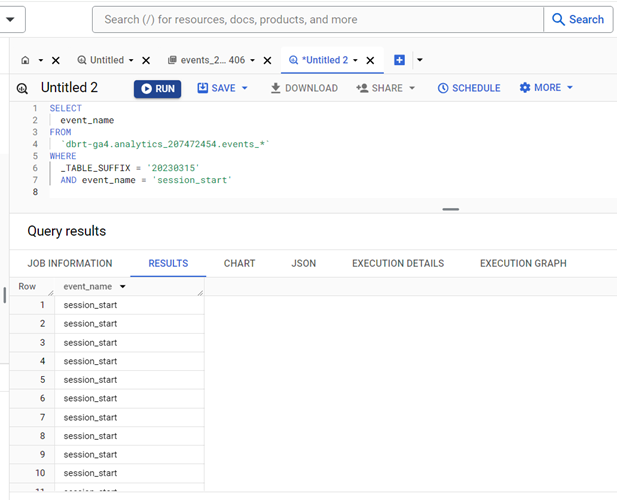Close the *Untitled 2 tab

coord(370,60)
